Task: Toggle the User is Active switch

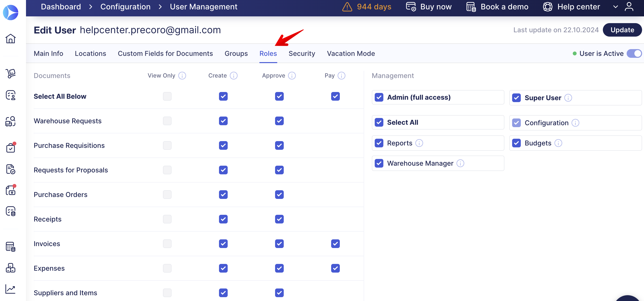Action: click(634, 53)
